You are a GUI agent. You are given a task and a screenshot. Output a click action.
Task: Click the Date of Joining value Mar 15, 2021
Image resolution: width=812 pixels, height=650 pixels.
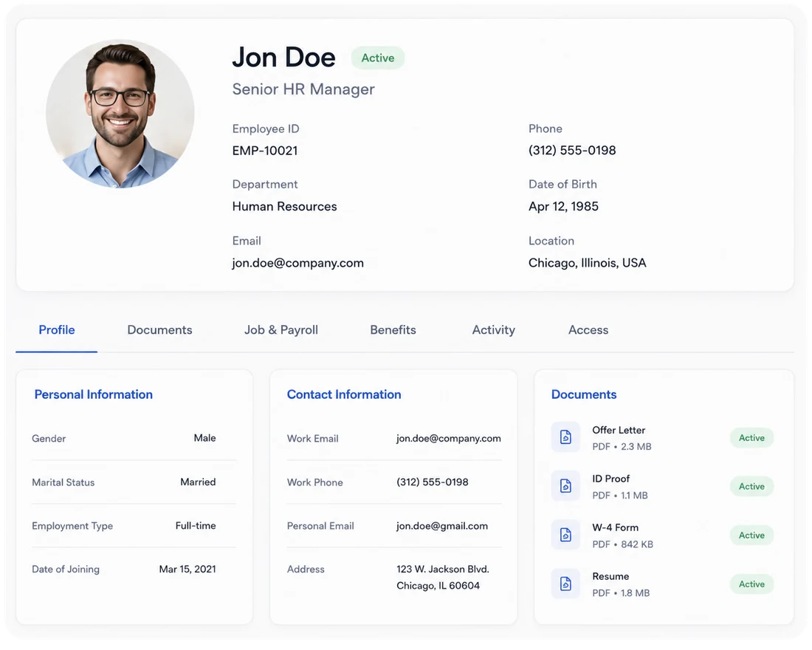[187, 569]
